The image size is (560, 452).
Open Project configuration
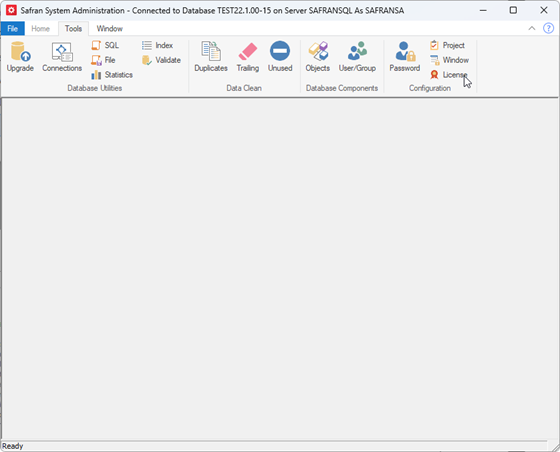coord(448,45)
